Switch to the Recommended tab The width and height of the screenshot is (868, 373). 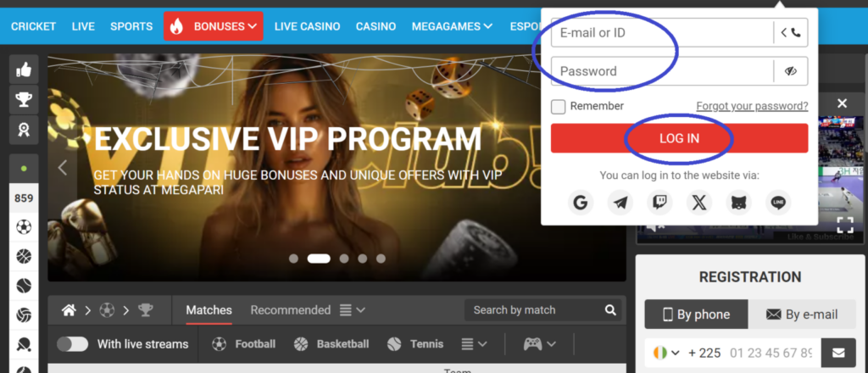[x=290, y=310]
